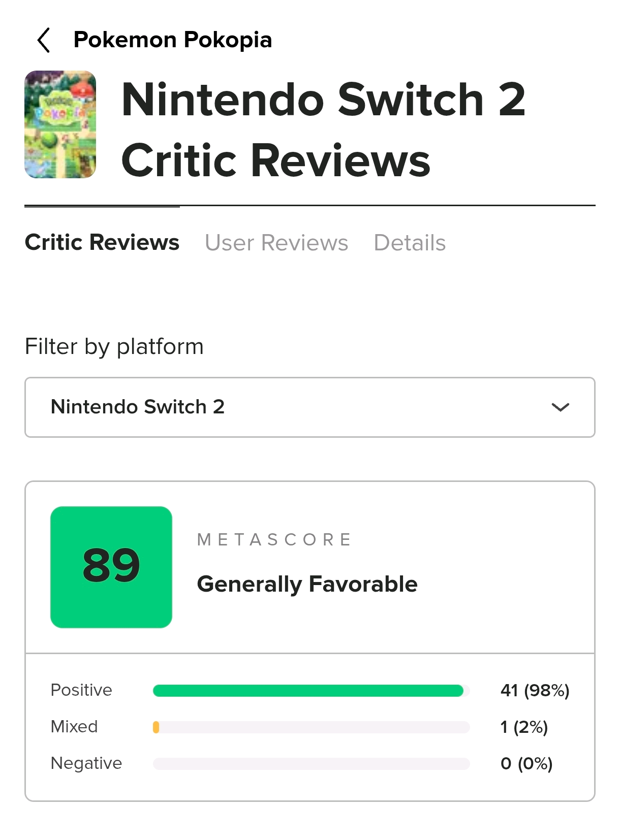620x840 pixels.
Task: Tap the back arrow icon
Action: 44,40
